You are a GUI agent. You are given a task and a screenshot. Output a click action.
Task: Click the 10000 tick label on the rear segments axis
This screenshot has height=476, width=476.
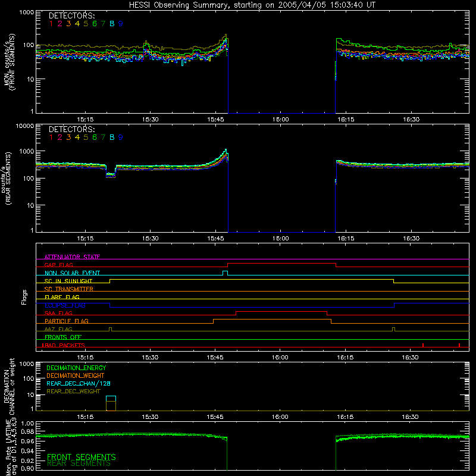[25, 126]
